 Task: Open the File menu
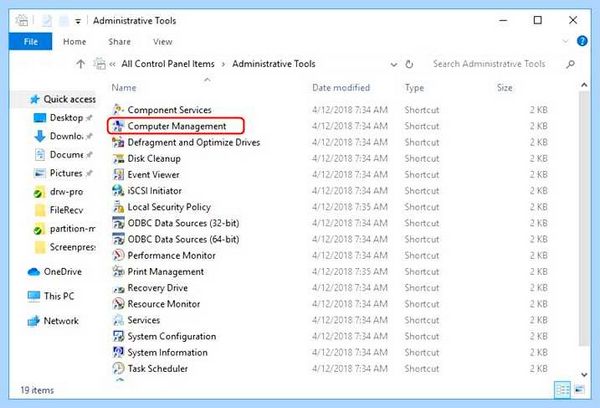[x=31, y=42]
